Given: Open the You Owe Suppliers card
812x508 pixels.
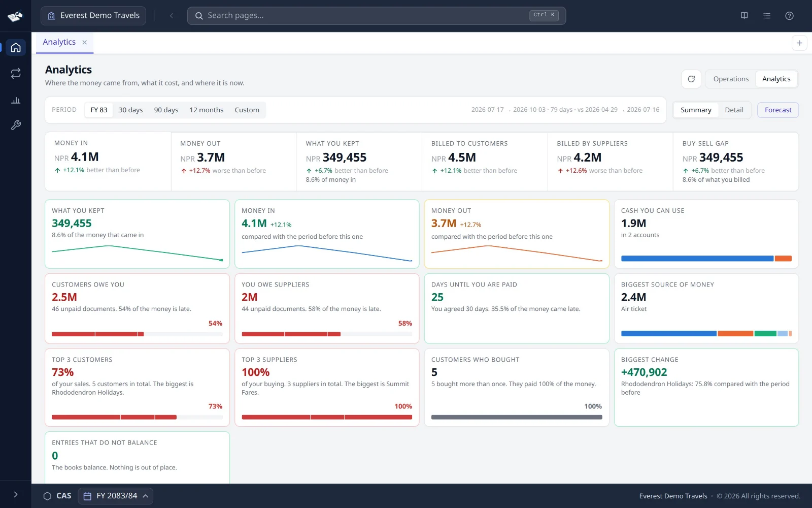Looking at the screenshot, I should click(x=327, y=309).
